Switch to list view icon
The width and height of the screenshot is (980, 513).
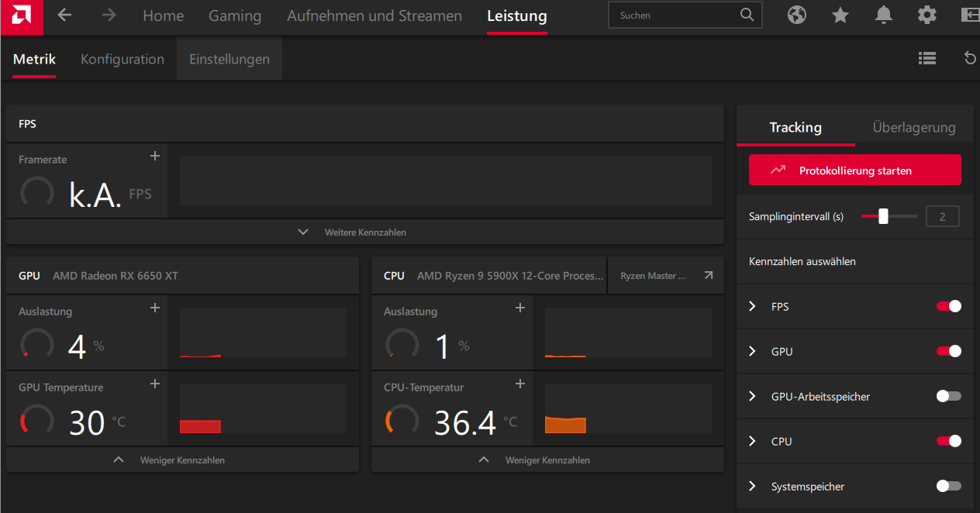(x=927, y=58)
